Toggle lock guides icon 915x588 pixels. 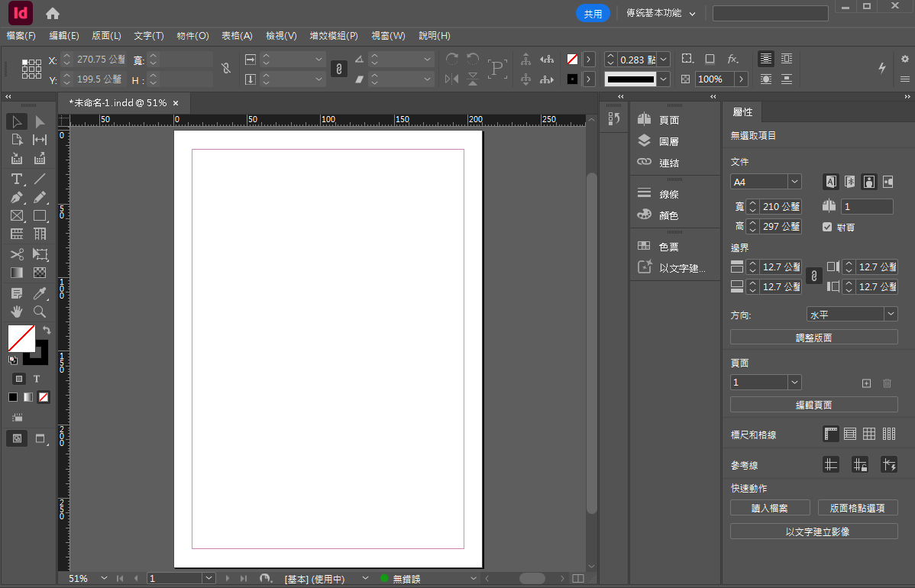[859, 464]
